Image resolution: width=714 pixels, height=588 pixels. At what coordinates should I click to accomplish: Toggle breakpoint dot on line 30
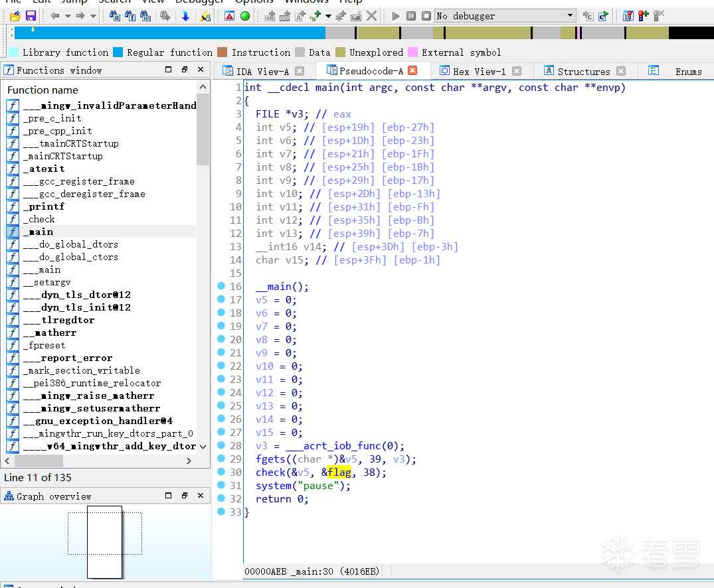pos(221,472)
